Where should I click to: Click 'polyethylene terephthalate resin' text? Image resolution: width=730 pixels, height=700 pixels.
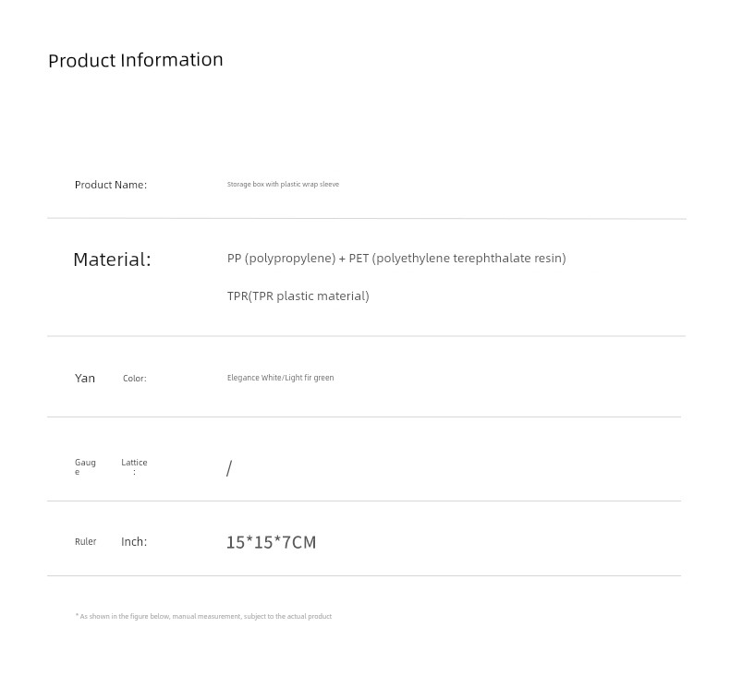[x=468, y=259]
